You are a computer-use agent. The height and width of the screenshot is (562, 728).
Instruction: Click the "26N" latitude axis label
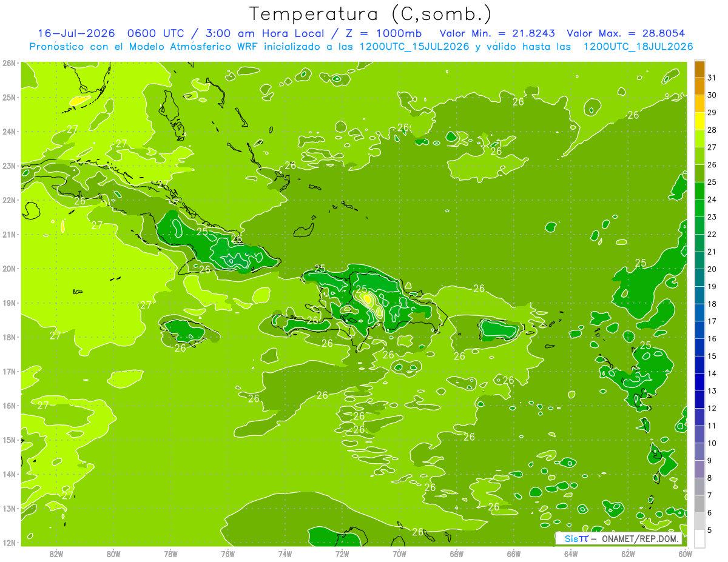(x=9, y=62)
